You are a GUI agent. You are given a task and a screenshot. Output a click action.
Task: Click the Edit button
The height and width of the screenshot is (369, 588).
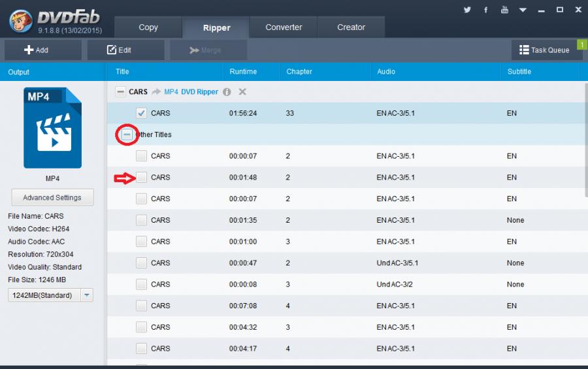pyautogui.click(x=125, y=50)
